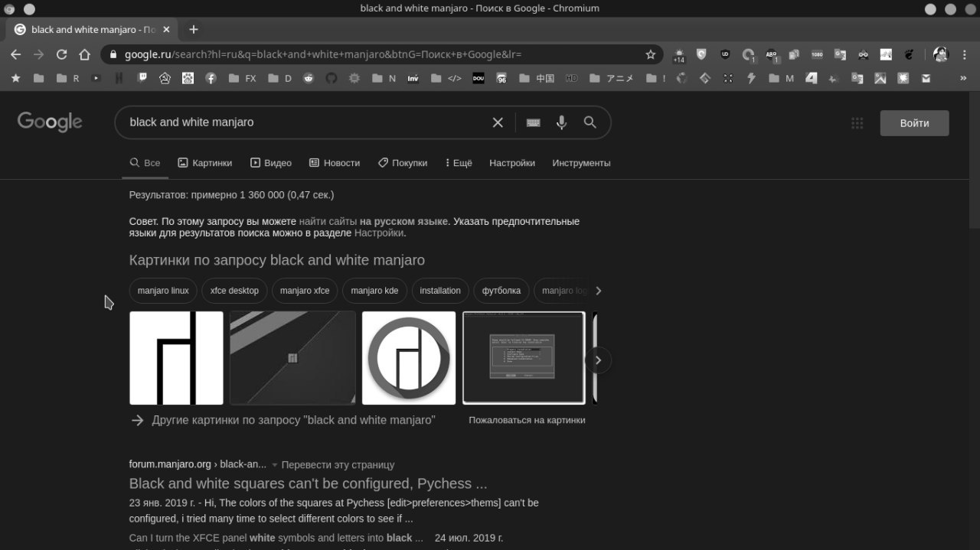The height and width of the screenshot is (550, 980).
Task: Open the YouTube bookmark
Action: pos(96,78)
